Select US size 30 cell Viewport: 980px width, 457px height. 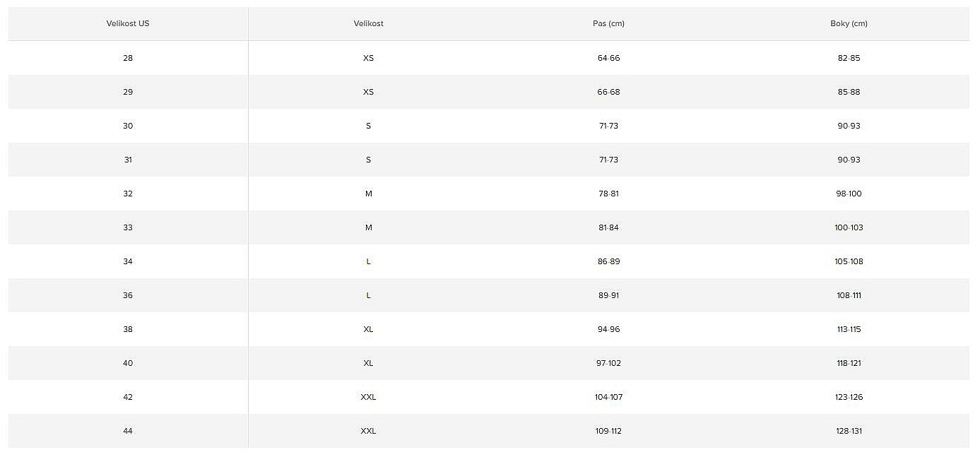(x=128, y=126)
